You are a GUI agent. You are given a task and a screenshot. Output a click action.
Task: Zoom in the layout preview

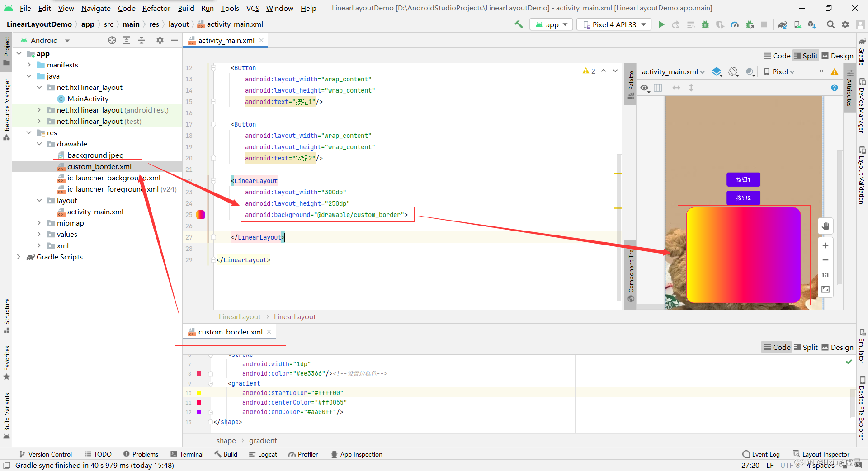click(826, 245)
